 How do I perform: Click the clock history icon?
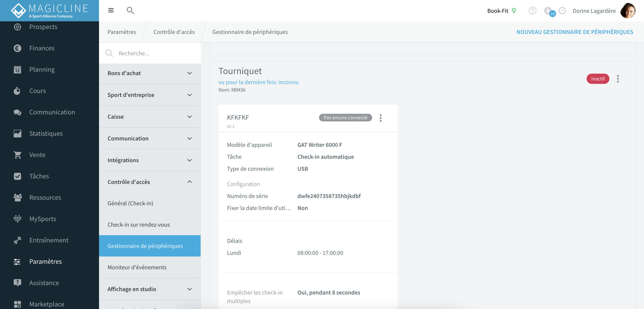[562, 11]
